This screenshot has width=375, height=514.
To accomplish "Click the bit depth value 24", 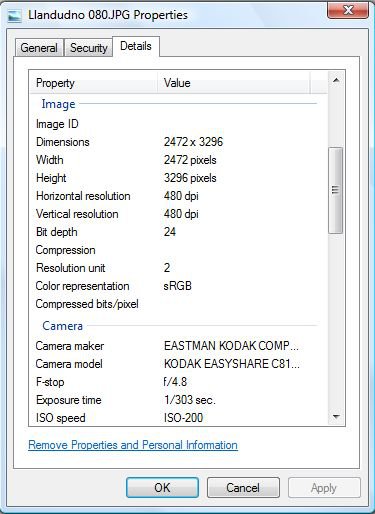I will [170, 232].
